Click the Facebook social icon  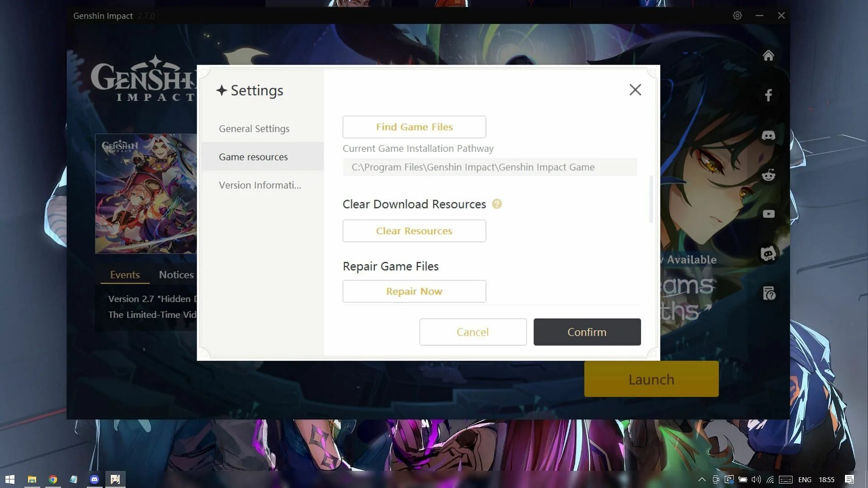[769, 95]
